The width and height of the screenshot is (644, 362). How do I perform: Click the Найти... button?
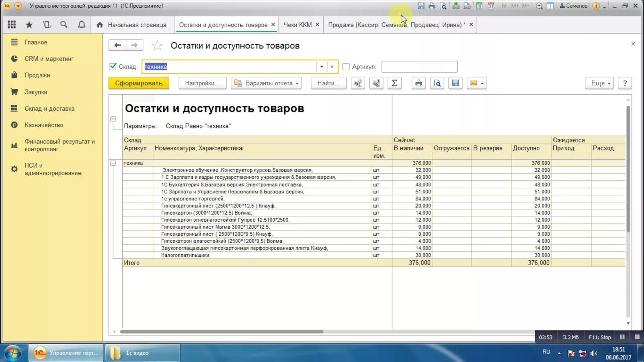pyautogui.click(x=329, y=83)
